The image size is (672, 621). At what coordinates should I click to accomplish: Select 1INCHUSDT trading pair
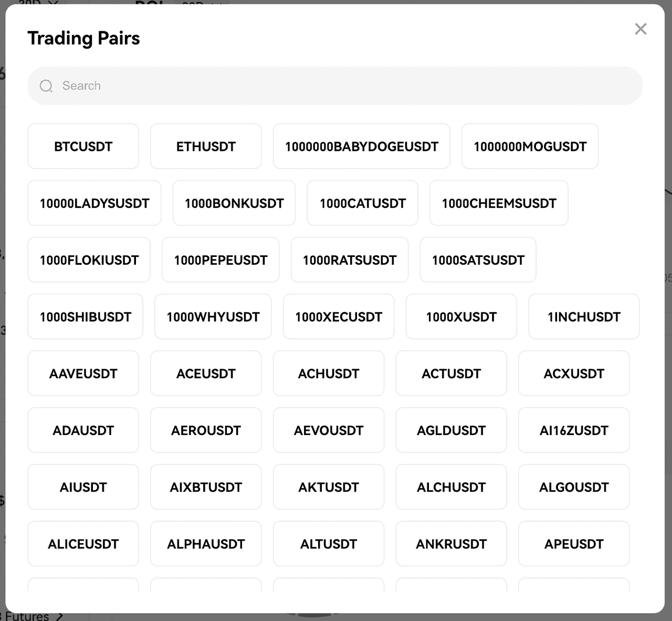pyautogui.click(x=584, y=316)
